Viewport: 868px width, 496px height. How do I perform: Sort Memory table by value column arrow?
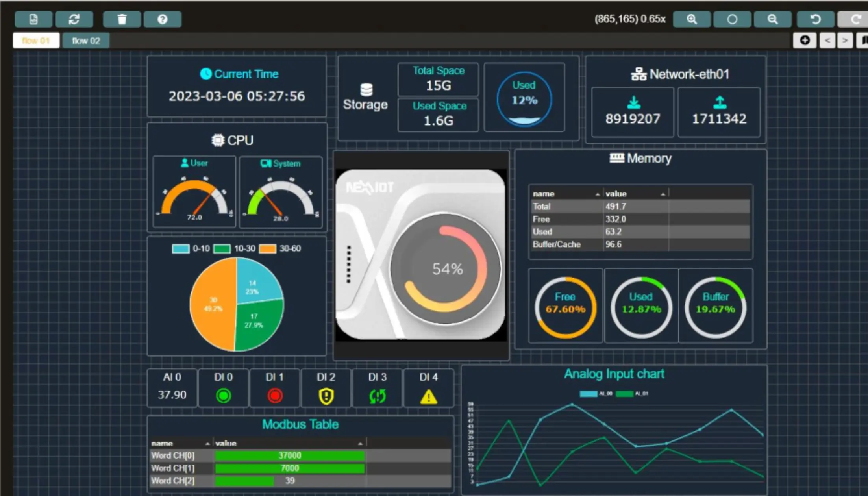(663, 194)
